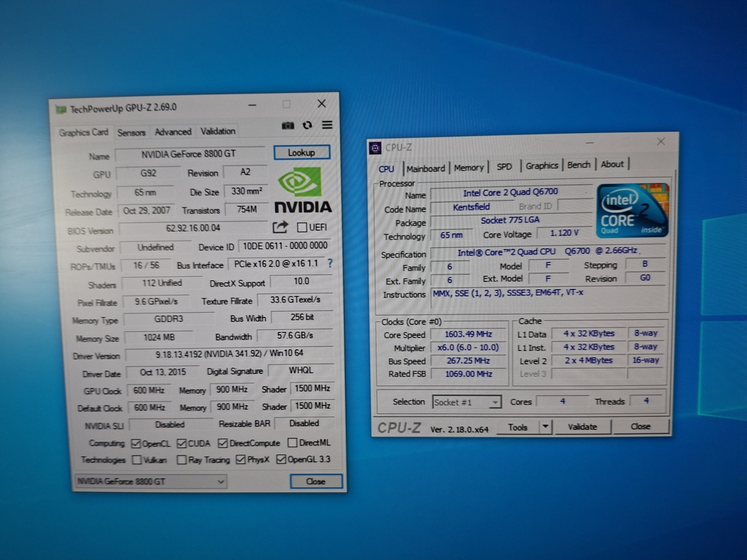Click the Driver Version field in GPU-Z
The image size is (747, 560).
[229, 354]
